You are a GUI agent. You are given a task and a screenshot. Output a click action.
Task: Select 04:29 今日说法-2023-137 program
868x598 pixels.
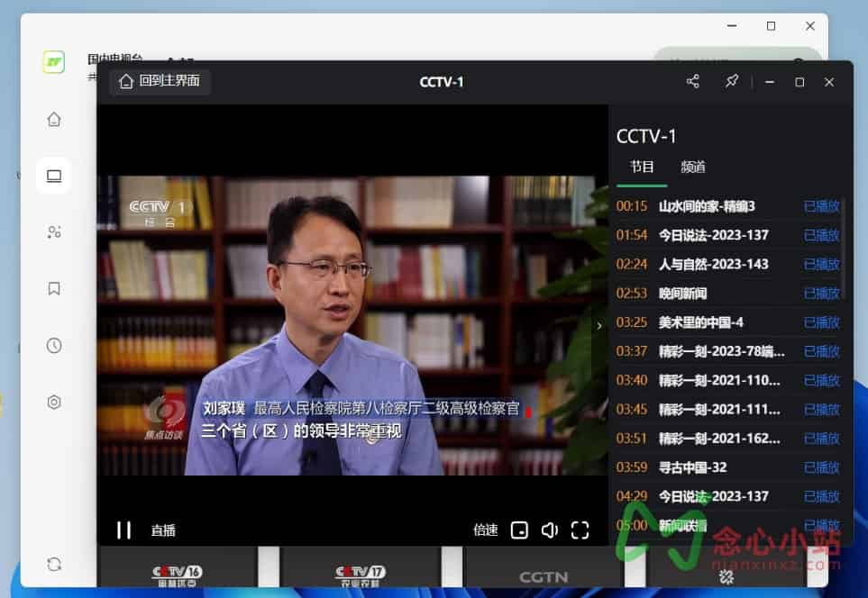(728, 496)
